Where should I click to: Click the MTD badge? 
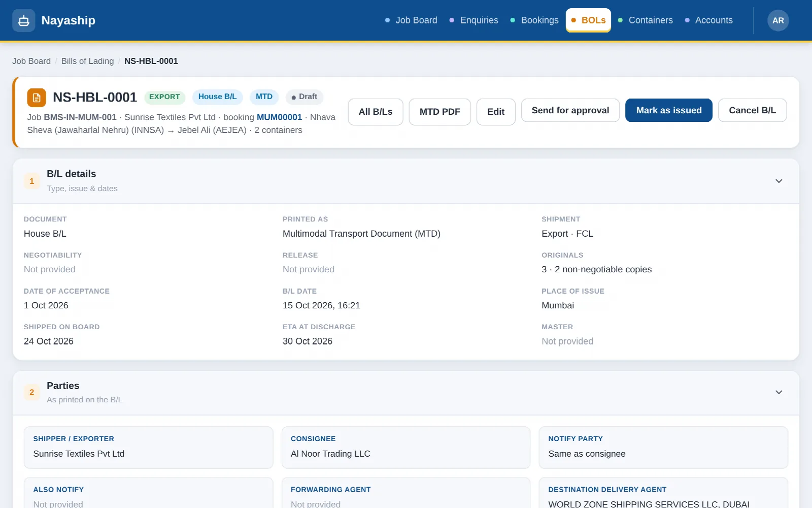click(x=264, y=97)
